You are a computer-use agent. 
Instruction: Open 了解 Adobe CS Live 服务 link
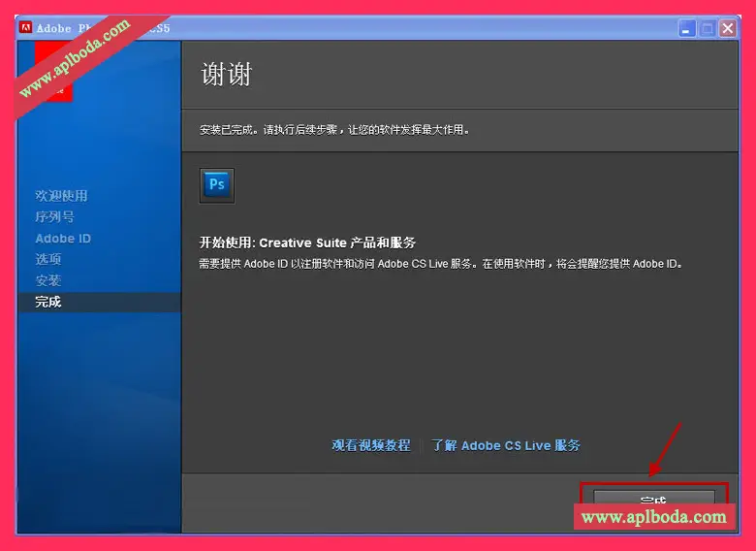click(x=506, y=445)
